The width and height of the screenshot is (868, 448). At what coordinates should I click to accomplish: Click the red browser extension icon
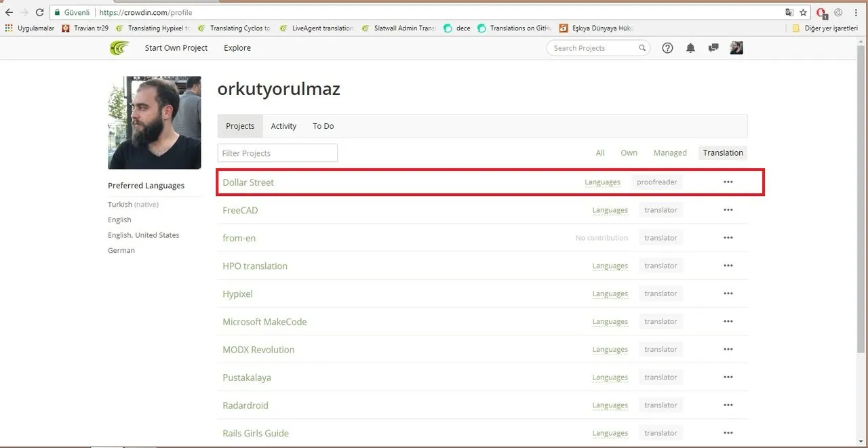click(822, 13)
